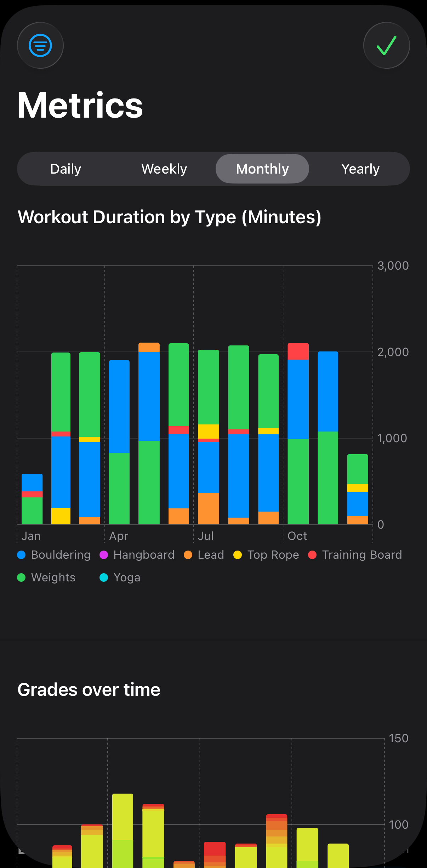Tap the Weights green legend dot
This screenshot has height=868, width=427.
click(21, 577)
